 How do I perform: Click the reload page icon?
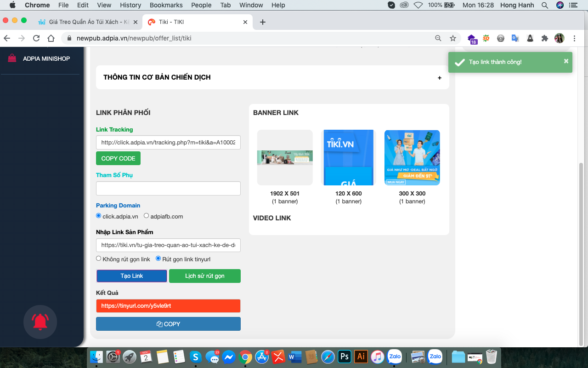[x=36, y=38]
